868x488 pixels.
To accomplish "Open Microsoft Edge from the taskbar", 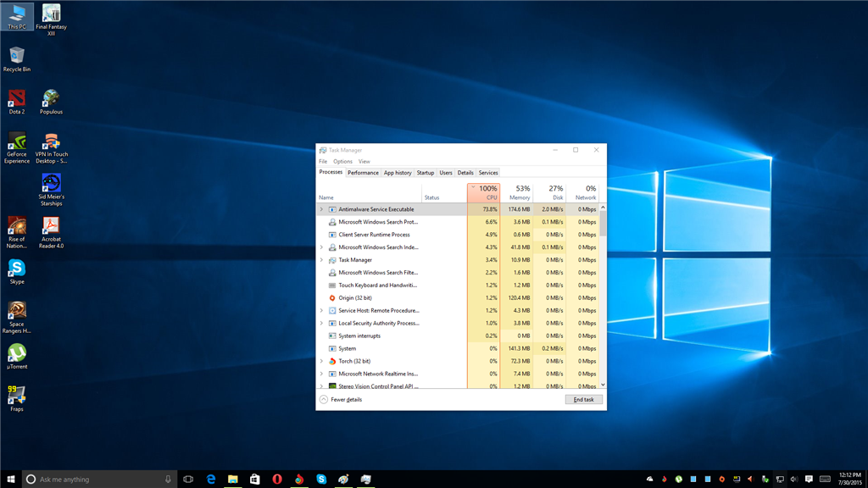I will point(210,480).
